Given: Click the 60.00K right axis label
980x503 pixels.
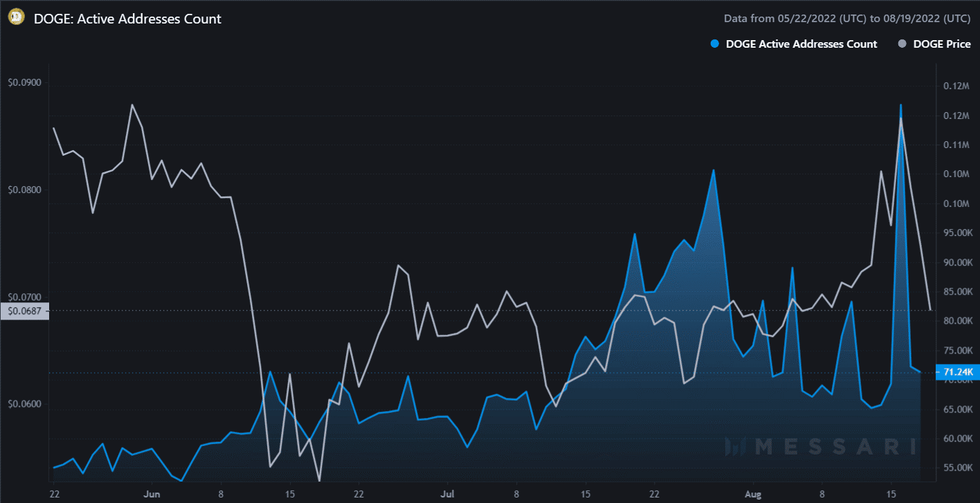Looking at the screenshot, I should [958, 439].
